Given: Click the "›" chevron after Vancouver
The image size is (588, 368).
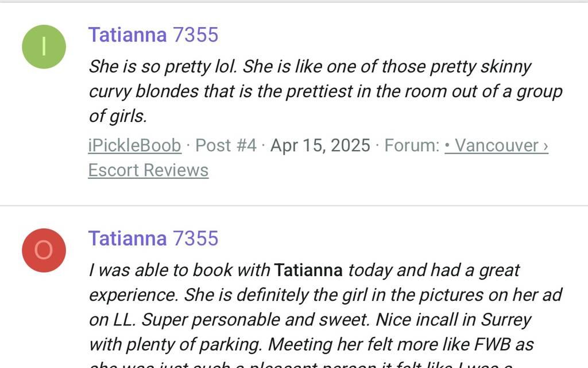Looking at the screenshot, I should (x=545, y=145).
